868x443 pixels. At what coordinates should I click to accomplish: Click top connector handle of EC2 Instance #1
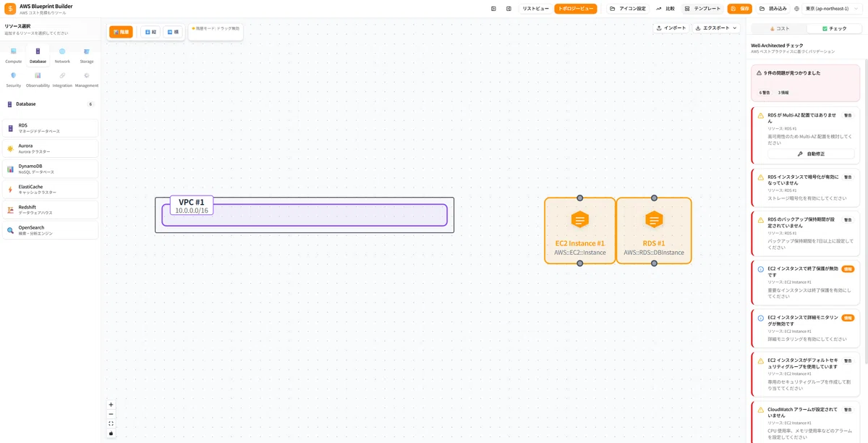point(579,198)
